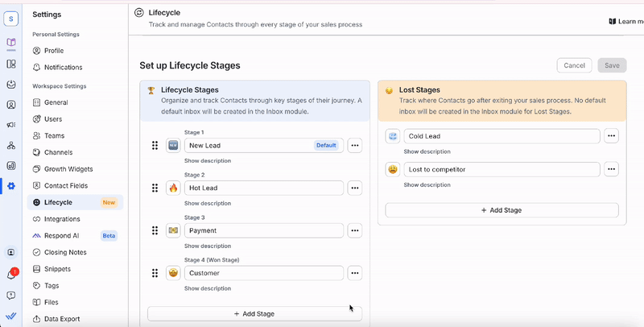Open more options for New Lead stage
This screenshot has width=644, height=327.
coord(354,145)
